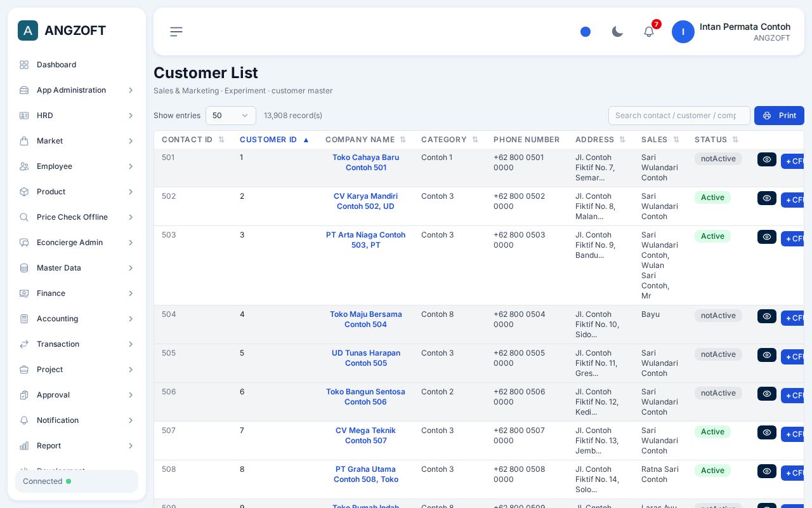
Task: View details for Toko Cahaya Baru row
Action: point(767,159)
